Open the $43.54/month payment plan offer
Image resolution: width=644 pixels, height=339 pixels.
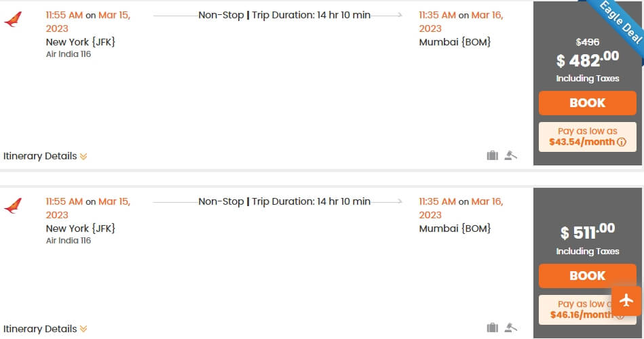(587, 137)
